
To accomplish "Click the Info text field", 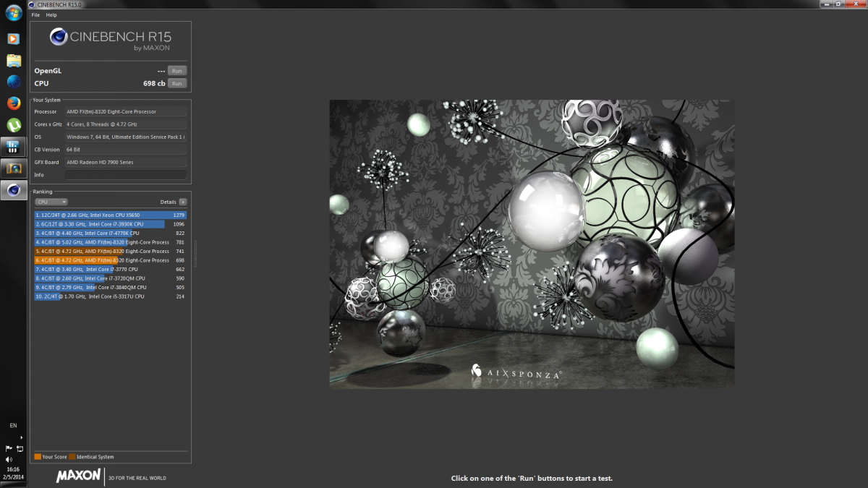I will 125,175.
